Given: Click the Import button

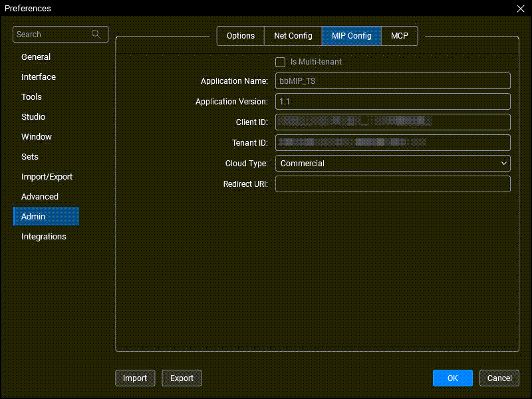Looking at the screenshot, I should coord(135,378).
